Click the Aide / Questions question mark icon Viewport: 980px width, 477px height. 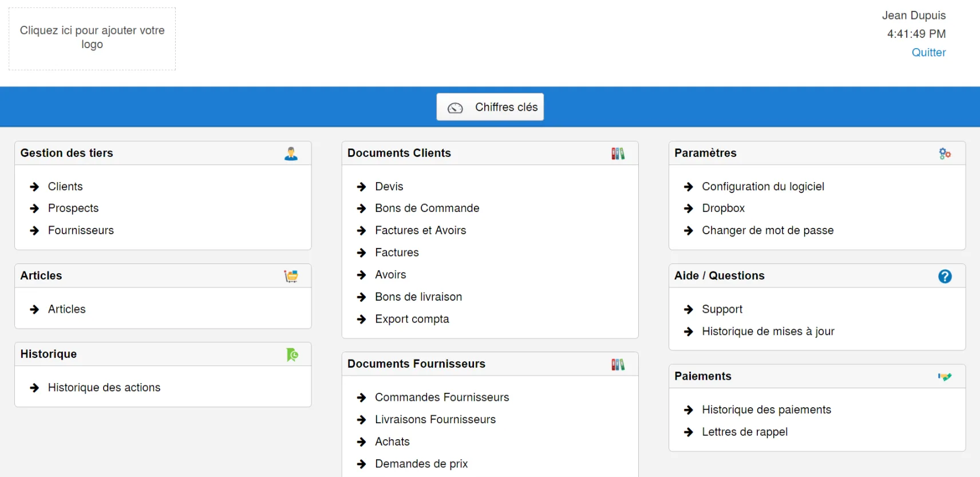(945, 276)
